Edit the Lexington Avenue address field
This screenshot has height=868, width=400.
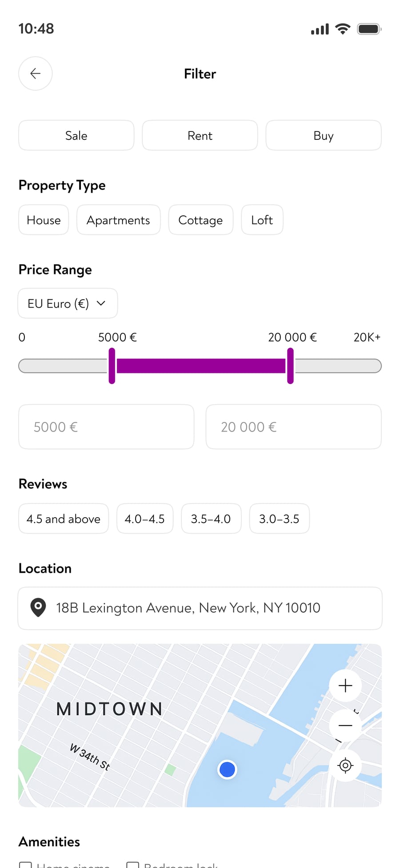point(200,608)
